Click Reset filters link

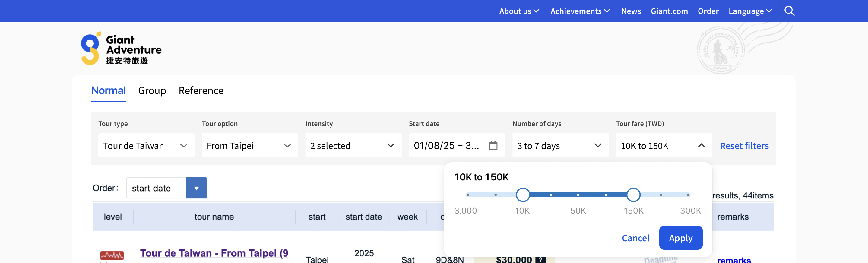pyautogui.click(x=744, y=146)
